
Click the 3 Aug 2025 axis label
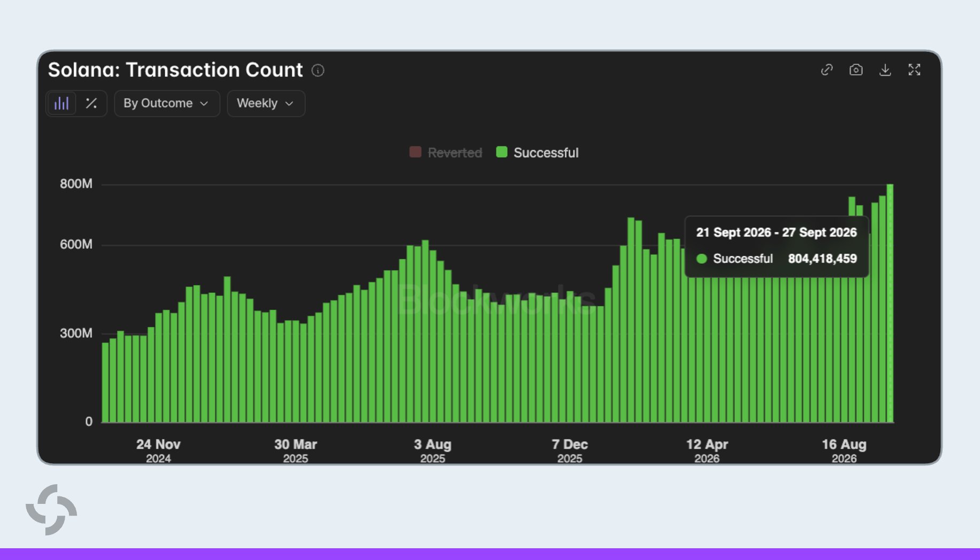pyautogui.click(x=432, y=450)
